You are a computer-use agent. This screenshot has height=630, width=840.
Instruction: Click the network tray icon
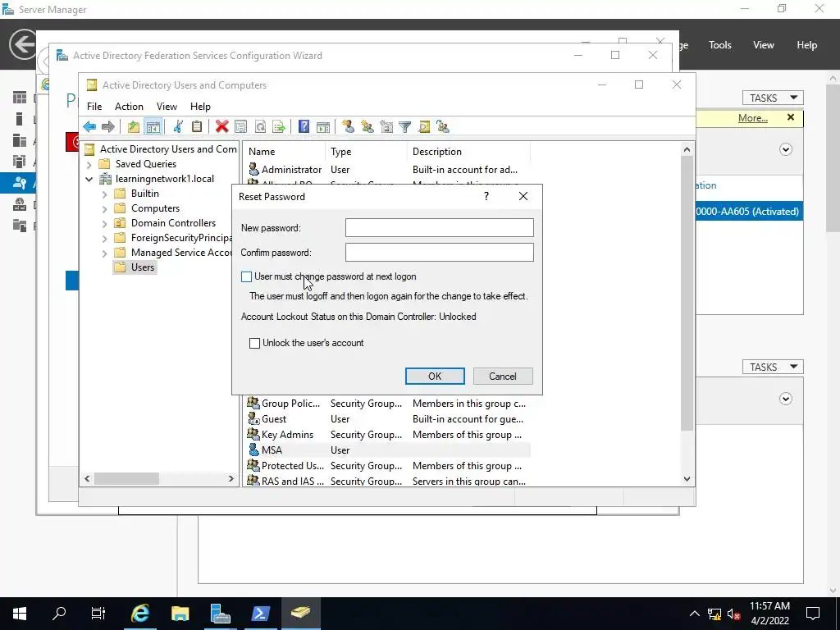(x=714, y=614)
